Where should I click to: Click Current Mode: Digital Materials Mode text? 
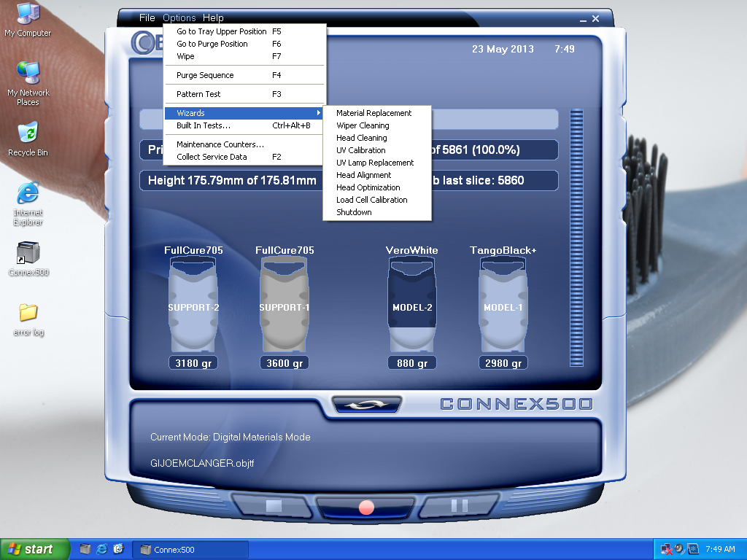point(230,437)
